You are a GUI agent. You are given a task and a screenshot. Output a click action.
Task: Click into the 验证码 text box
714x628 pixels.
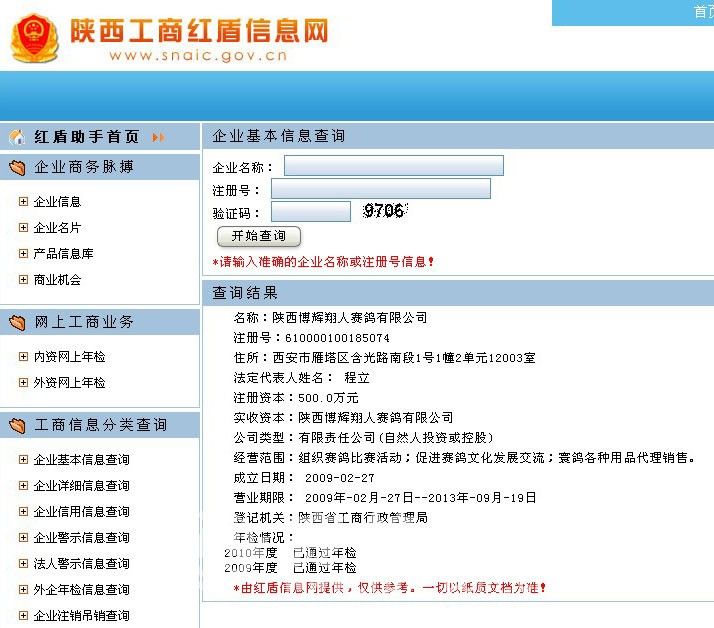tap(310, 212)
